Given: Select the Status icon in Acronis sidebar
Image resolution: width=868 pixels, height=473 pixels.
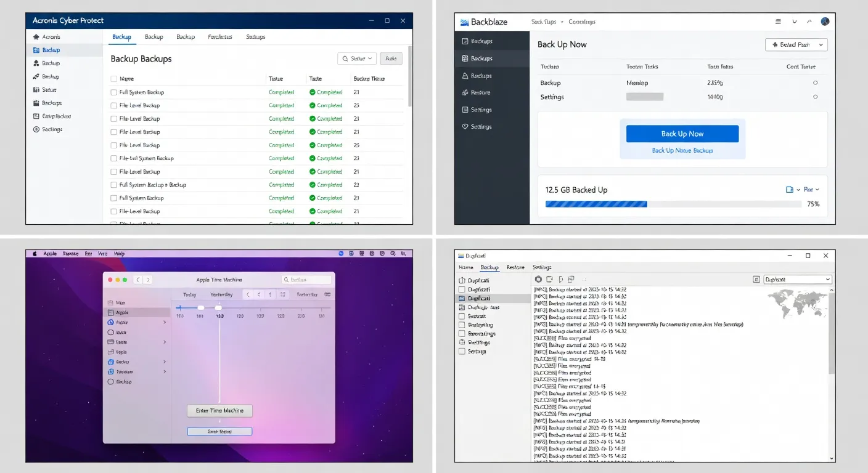Looking at the screenshot, I should tap(37, 89).
